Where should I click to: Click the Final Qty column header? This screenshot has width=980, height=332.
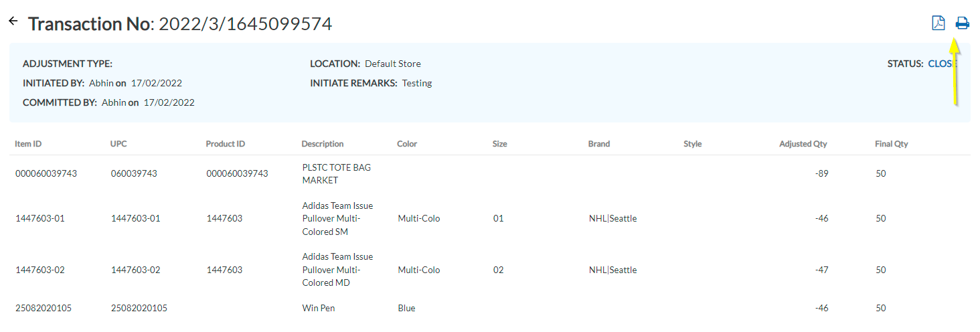(891, 144)
